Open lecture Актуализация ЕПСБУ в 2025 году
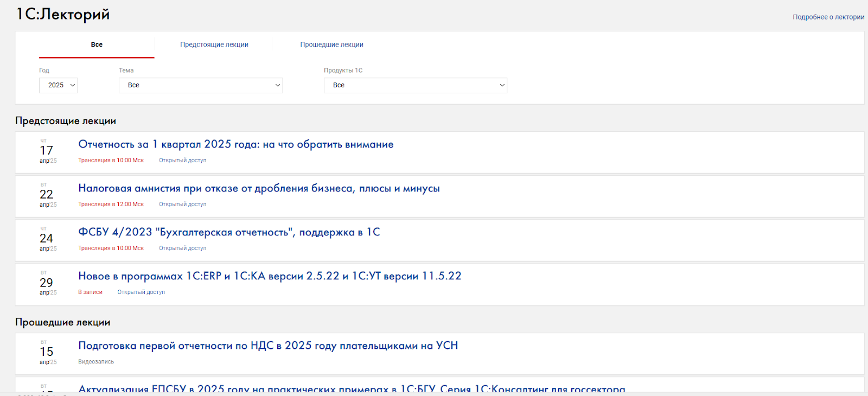Image resolution: width=868 pixels, height=396 pixels. click(352, 388)
